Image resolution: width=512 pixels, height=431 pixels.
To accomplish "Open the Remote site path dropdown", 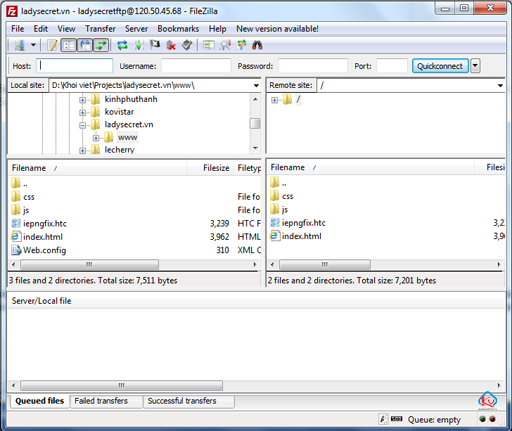I will [x=500, y=86].
